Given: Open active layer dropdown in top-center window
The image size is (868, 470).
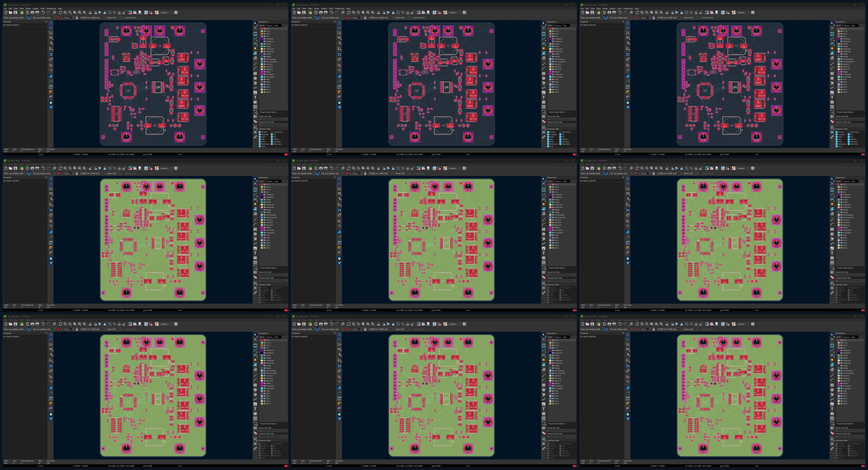Looking at the screenshot, I should (353, 17).
